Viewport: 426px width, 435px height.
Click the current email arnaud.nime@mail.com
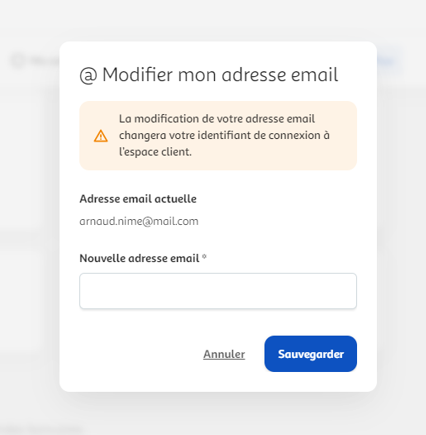tap(139, 221)
